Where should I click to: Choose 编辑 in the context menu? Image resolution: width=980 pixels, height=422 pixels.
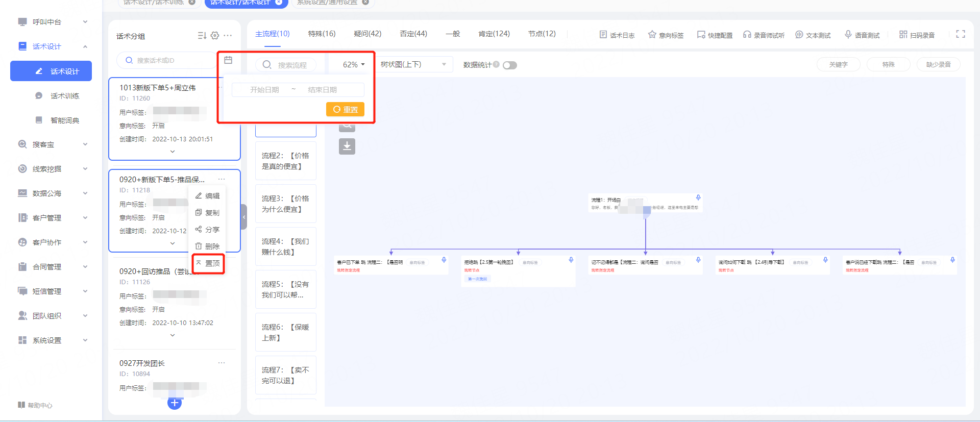click(208, 196)
